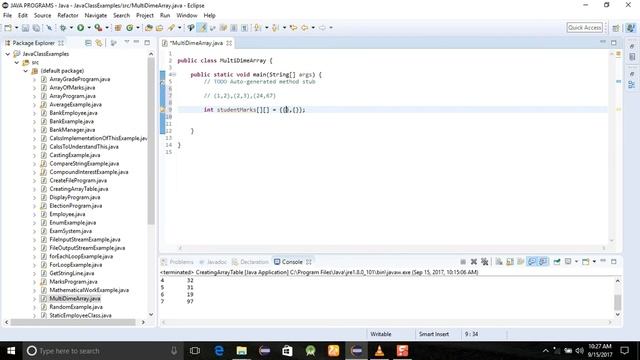Screen dimensions: 640x360
Task: Open the Debug button dropdown arrow
Action: click(x=71, y=28)
